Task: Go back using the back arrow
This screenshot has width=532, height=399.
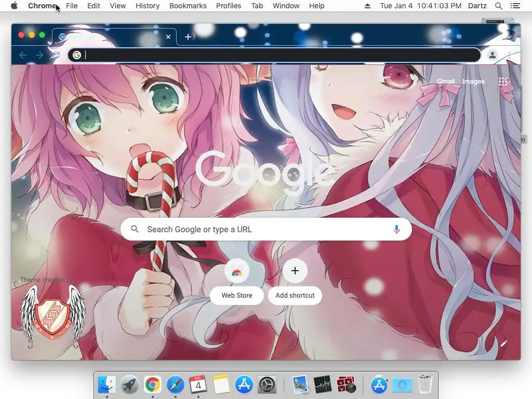Action: click(x=23, y=55)
